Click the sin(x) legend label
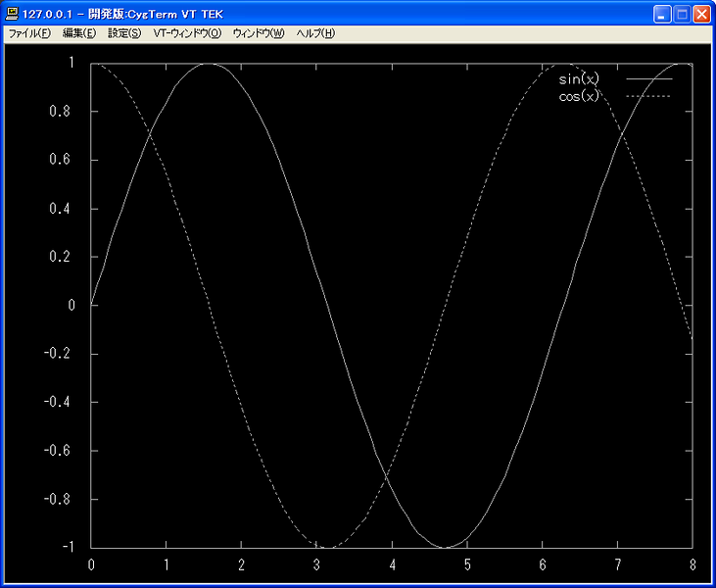The image size is (716, 588). coord(579,79)
